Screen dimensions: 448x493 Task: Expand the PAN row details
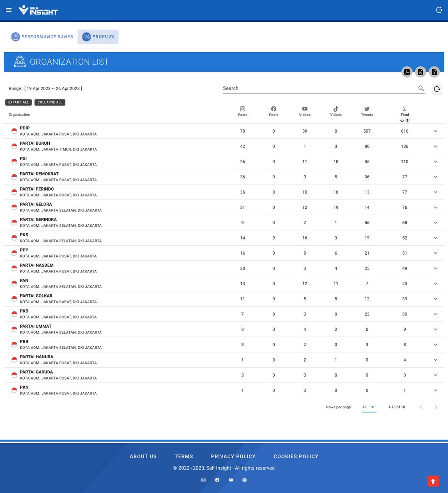(x=436, y=283)
